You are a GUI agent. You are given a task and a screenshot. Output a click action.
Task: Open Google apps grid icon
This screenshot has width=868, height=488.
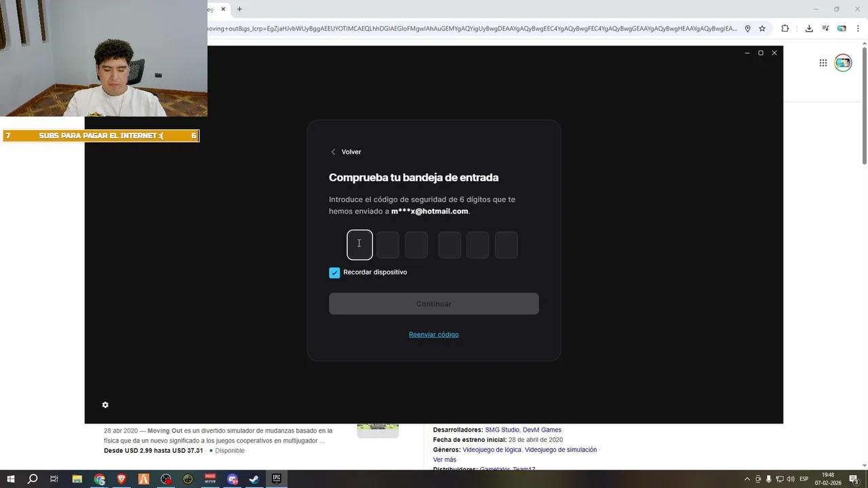[823, 63]
